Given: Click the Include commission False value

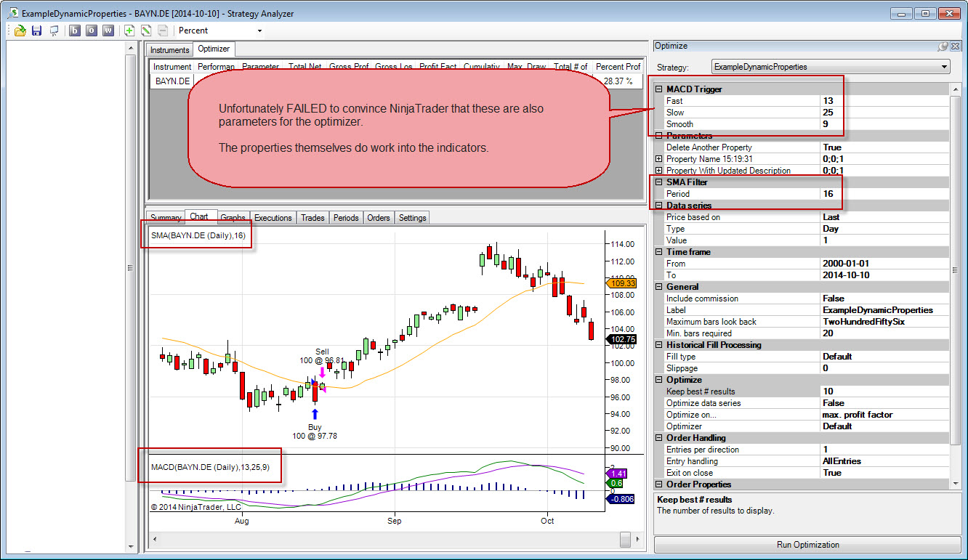Looking at the screenshot, I should coord(885,299).
